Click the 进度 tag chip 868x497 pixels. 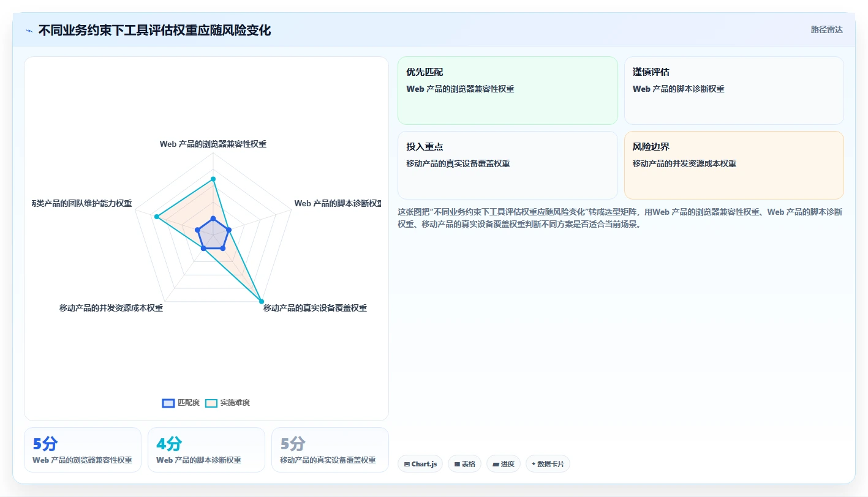click(504, 464)
